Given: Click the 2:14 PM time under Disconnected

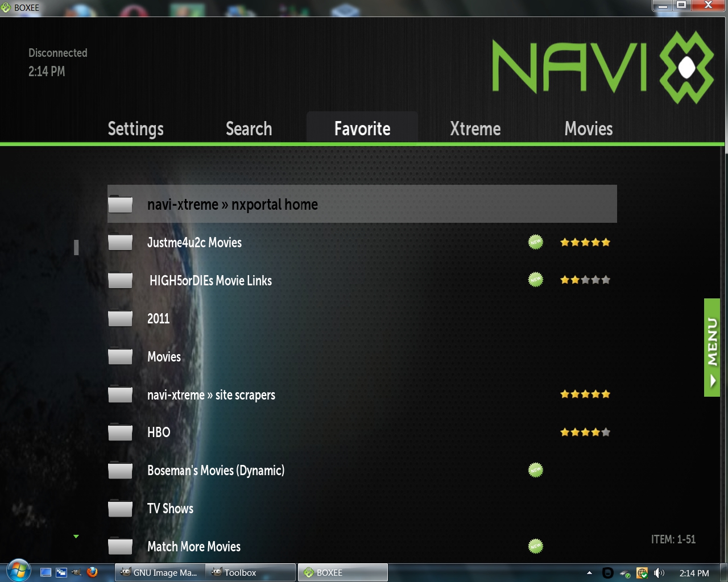Looking at the screenshot, I should tap(47, 72).
